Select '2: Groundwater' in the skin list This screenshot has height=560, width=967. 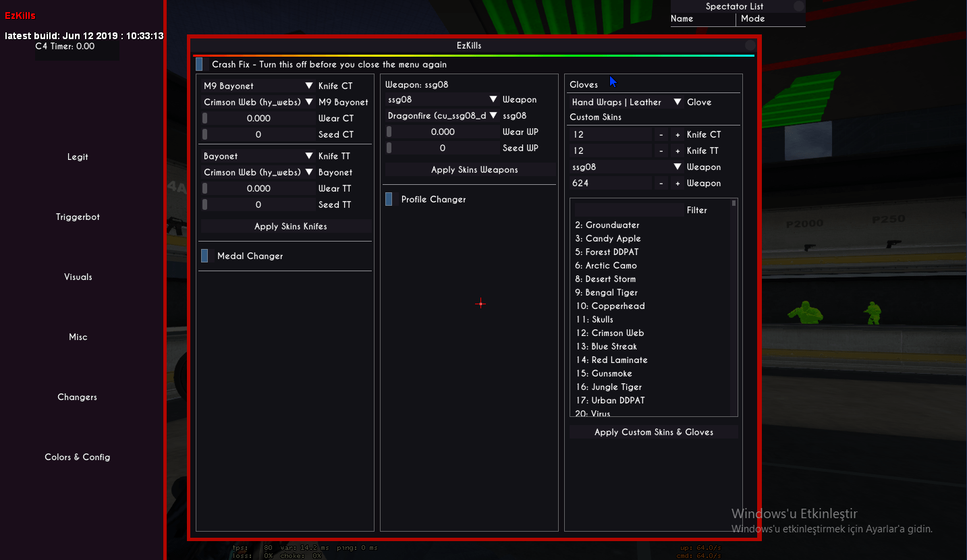point(607,225)
